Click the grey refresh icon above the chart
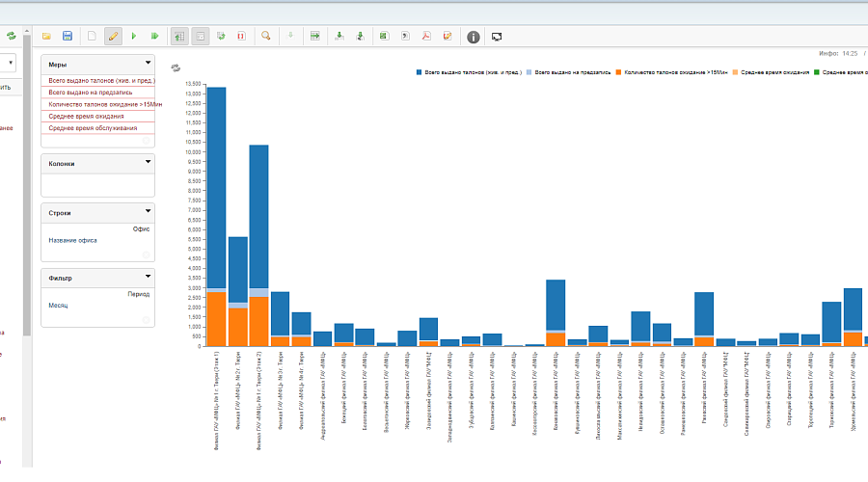Screen dimensions: 868x482 [x=176, y=68]
